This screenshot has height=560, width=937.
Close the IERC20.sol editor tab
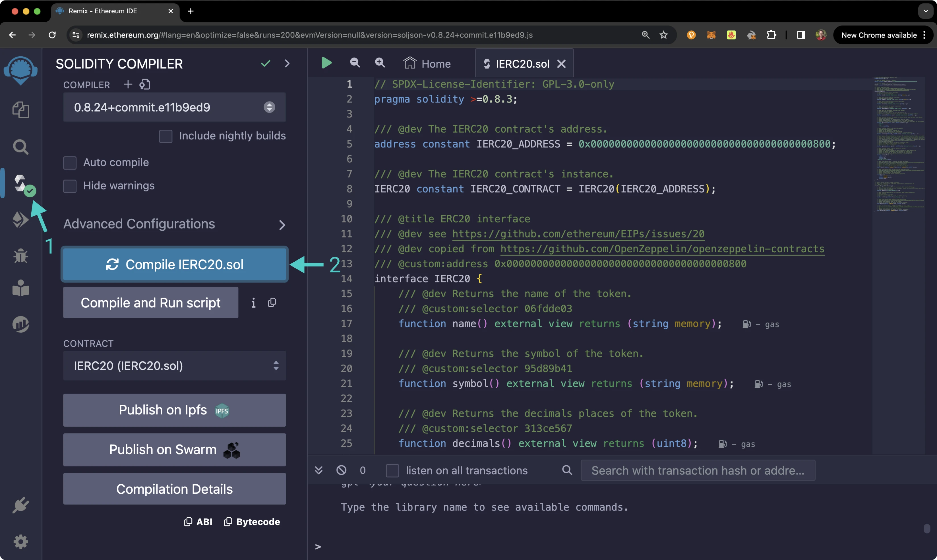coord(561,64)
